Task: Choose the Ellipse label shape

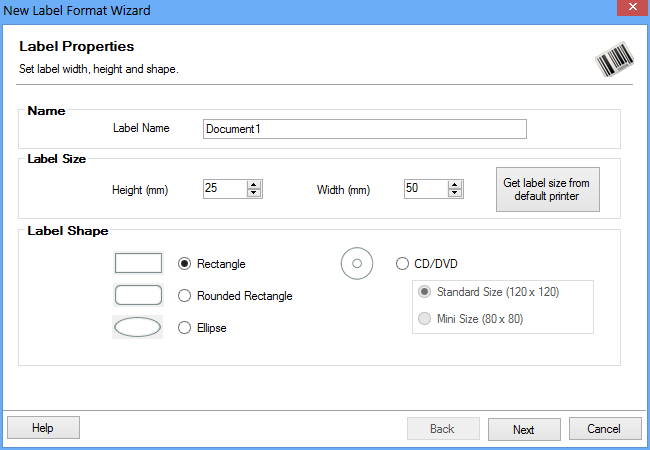Action: tap(184, 328)
